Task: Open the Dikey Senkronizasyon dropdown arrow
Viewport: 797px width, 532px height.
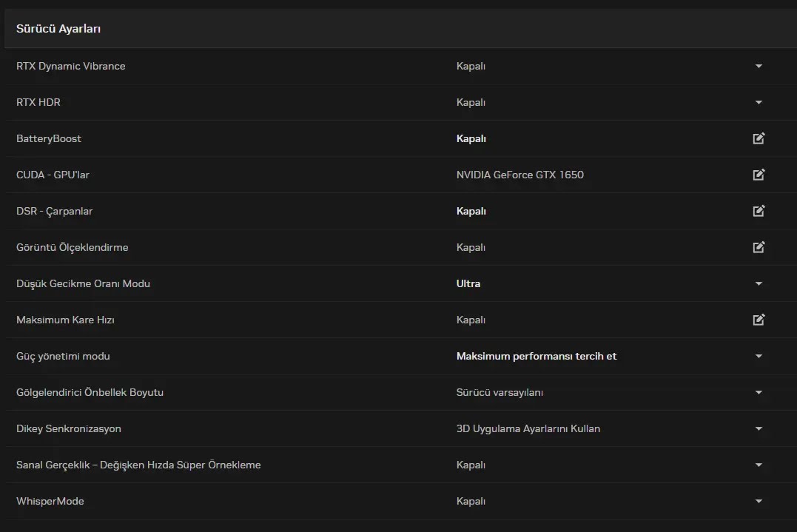Action: pos(759,428)
